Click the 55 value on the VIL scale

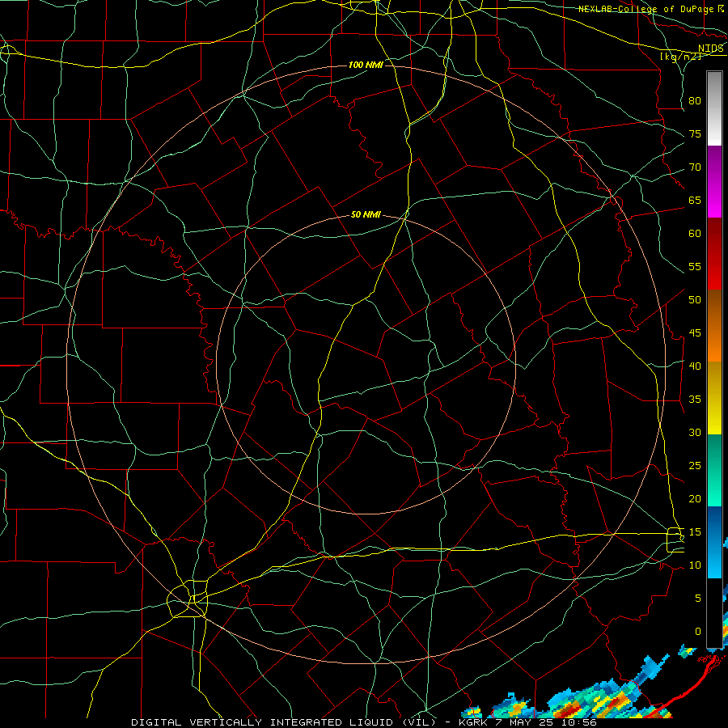pyautogui.click(x=695, y=266)
